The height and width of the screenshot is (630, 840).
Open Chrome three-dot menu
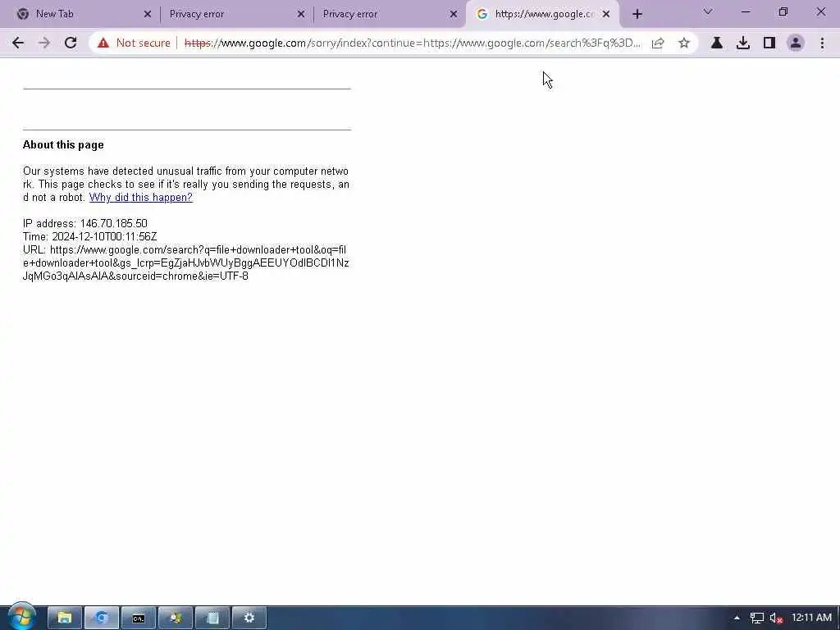click(x=822, y=43)
